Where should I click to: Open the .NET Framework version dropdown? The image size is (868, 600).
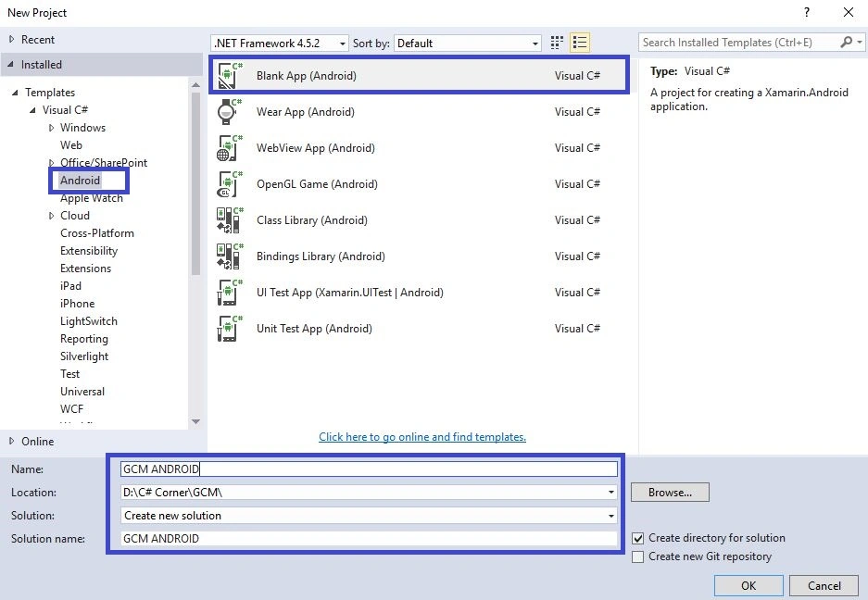coord(280,44)
